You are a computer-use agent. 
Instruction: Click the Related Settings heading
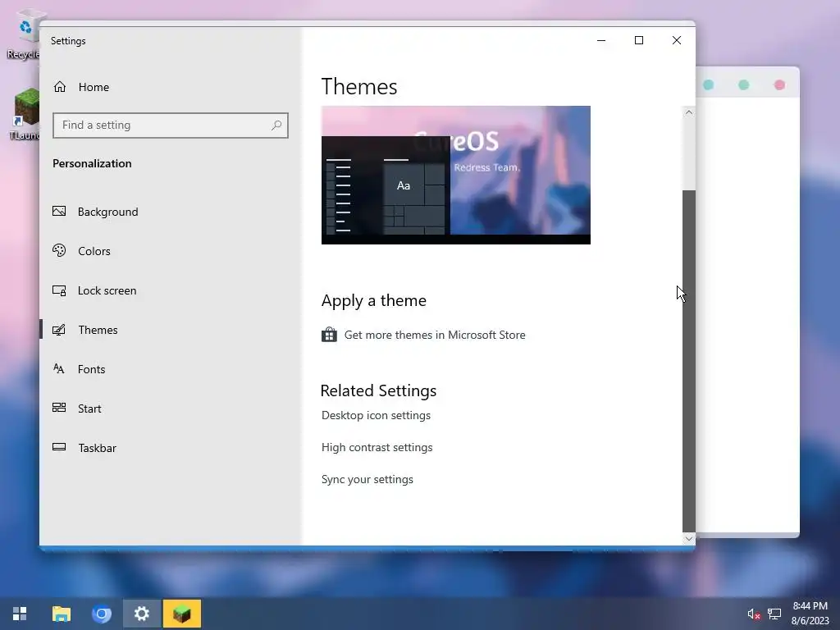tap(379, 390)
